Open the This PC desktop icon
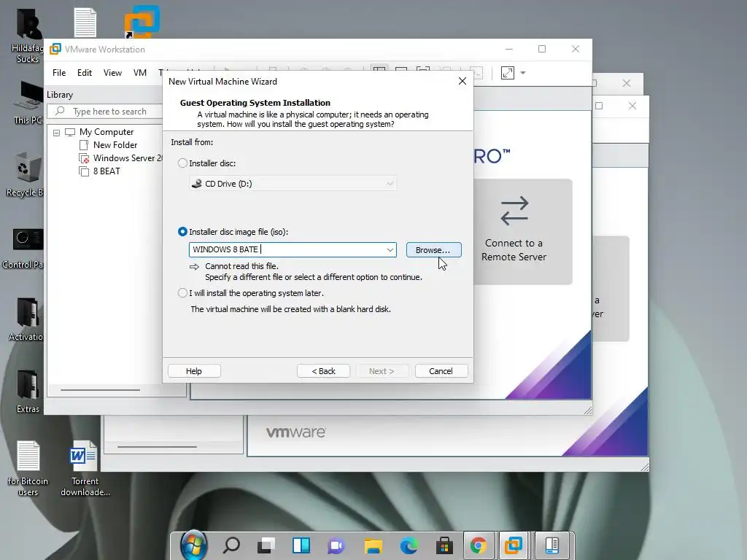Image resolution: width=747 pixels, height=560 pixels. (x=28, y=102)
